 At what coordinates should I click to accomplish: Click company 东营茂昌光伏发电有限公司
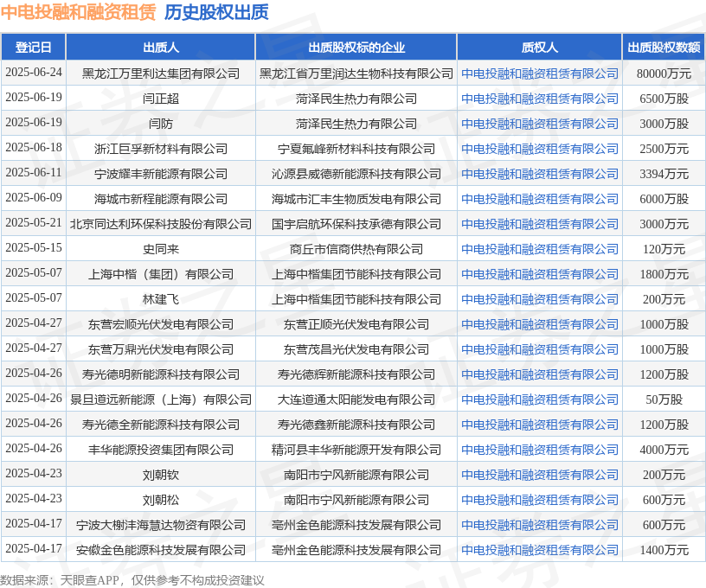pos(356,349)
